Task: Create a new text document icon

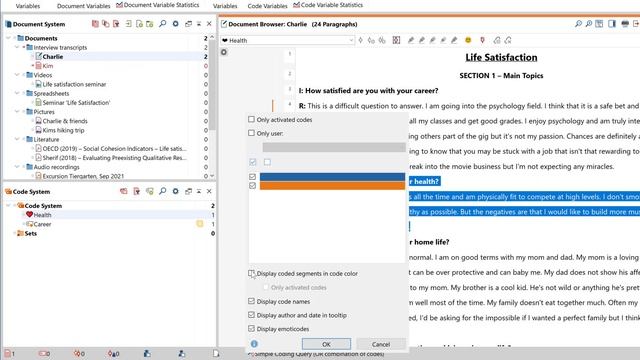Action: 139,24
